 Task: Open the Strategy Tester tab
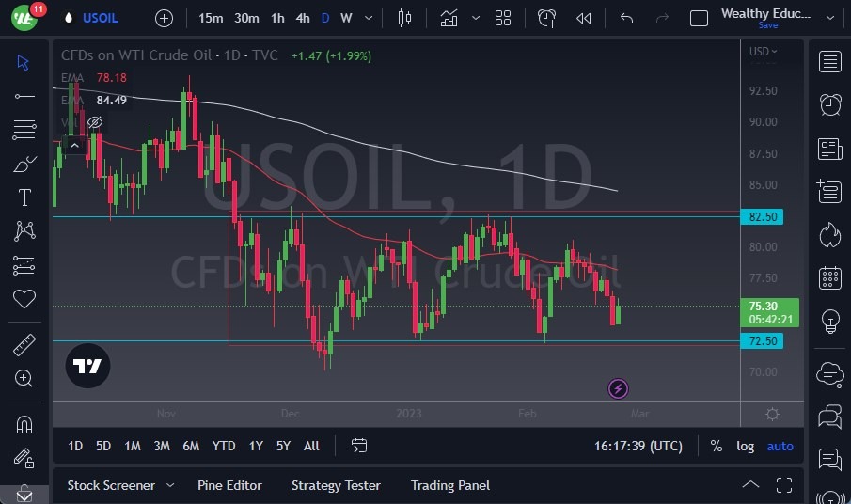click(336, 485)
